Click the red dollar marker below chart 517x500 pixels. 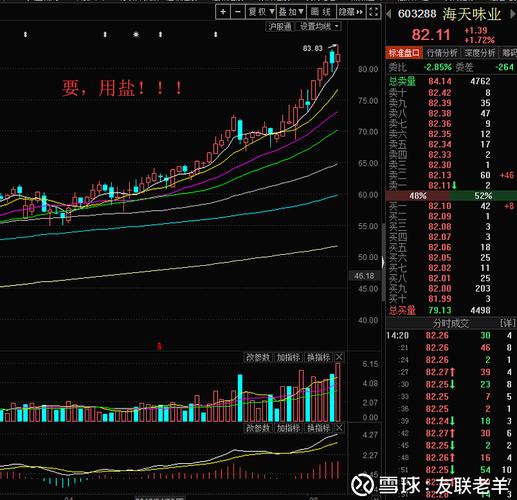click(159, 346)
